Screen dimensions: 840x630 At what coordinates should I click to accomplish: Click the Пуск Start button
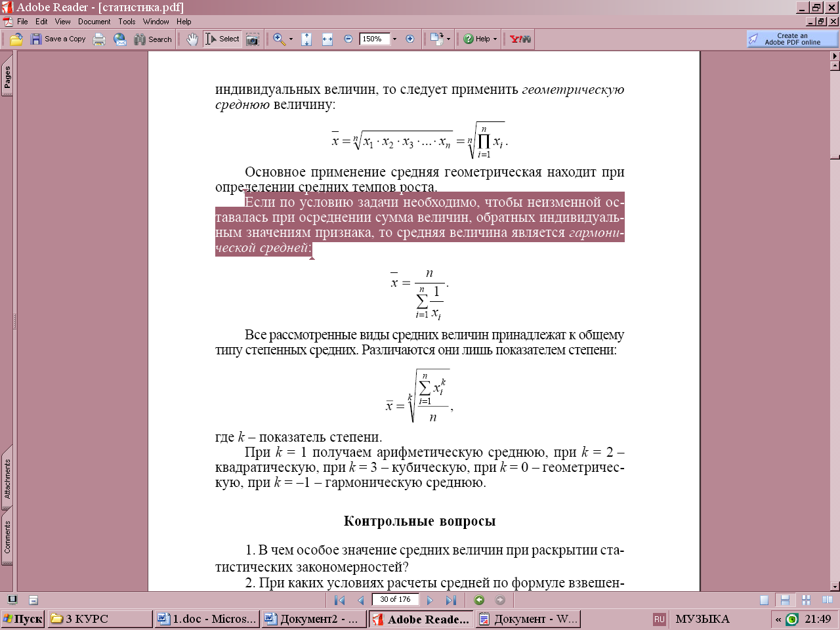[23, 619]
